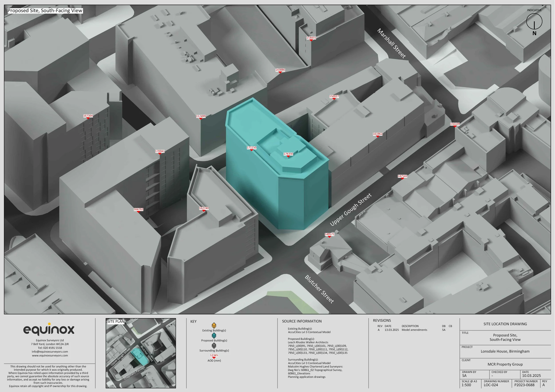Viewport: 555px width, 392px height.
Task: Click the Proposed Building(s) teal cube icon
Action: pyautogui.click(x=214, y=336)
